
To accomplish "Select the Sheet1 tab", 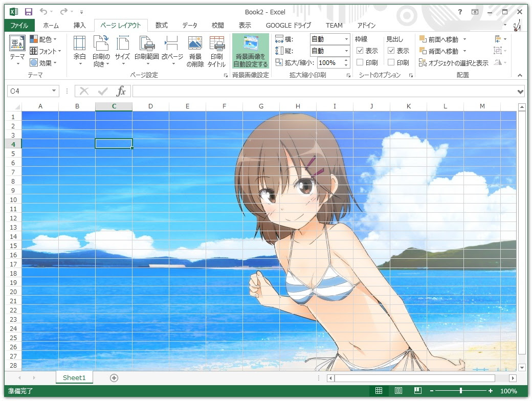I will point(74,377).
